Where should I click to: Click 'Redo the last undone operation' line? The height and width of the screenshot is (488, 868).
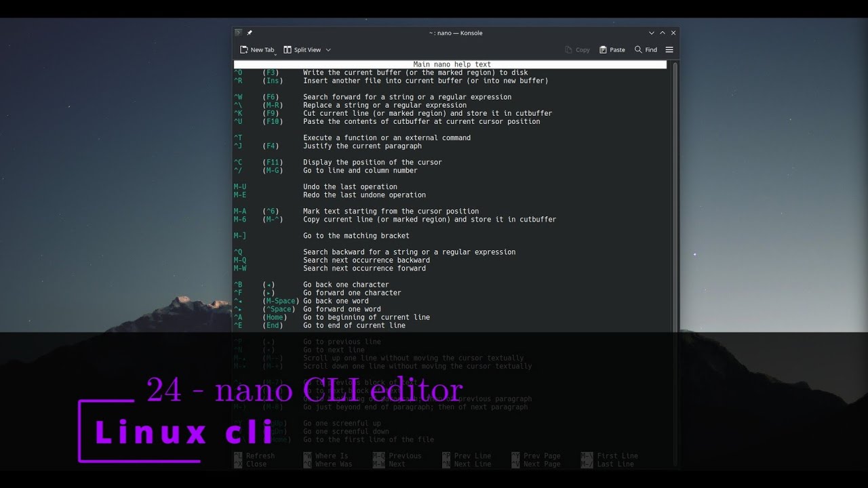tap(364, 195)
